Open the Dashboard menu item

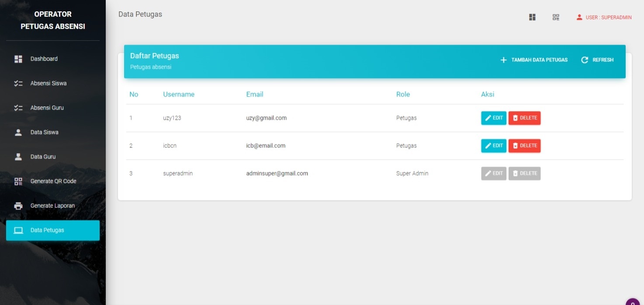[x=44, y=59]
